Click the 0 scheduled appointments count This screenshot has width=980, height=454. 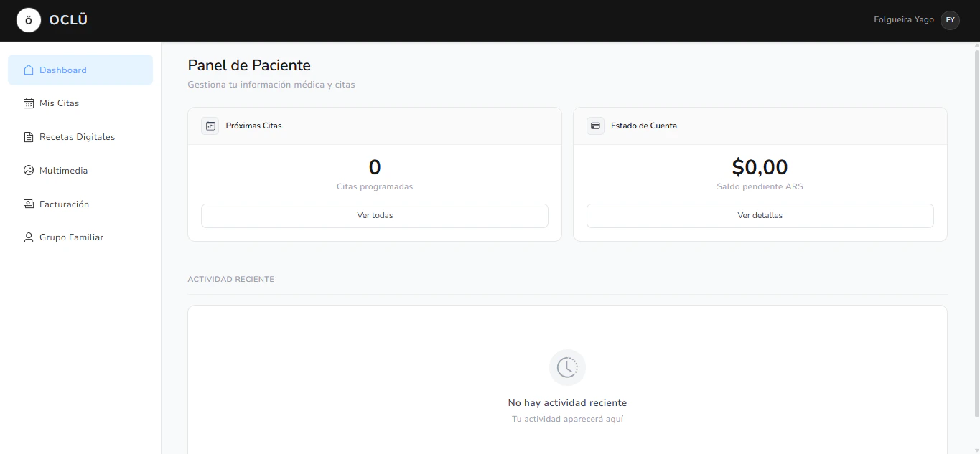coord(375,167)
